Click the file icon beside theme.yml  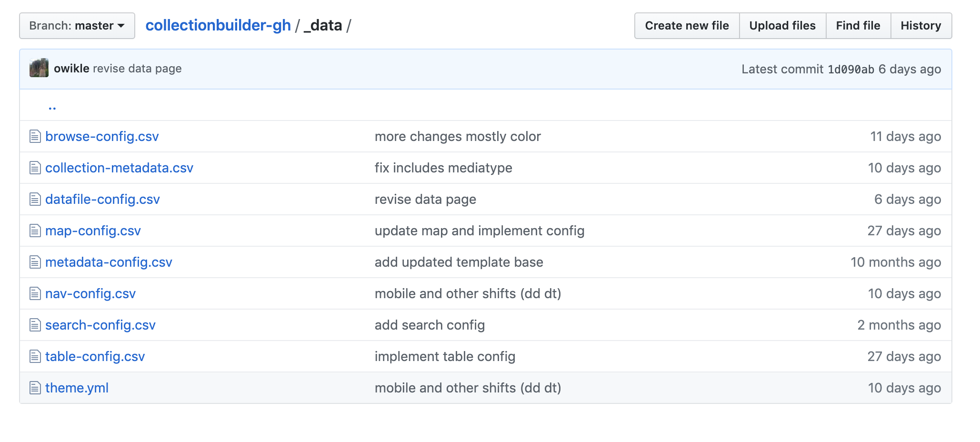click(35, 388)
